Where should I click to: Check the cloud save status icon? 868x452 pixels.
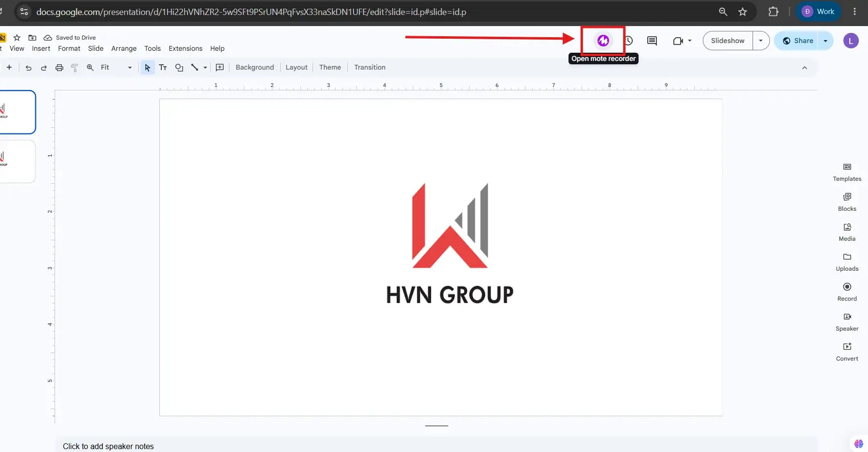[48, 38]
